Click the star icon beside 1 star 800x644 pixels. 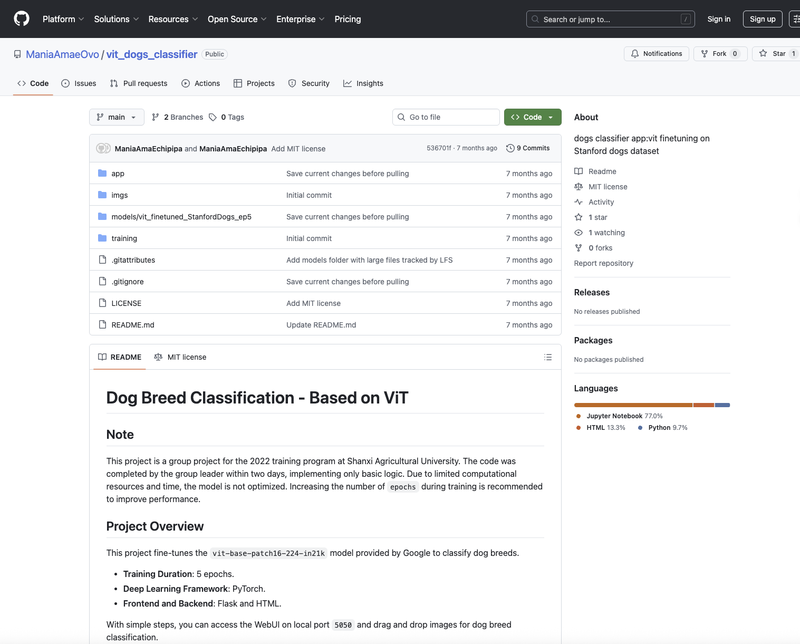point(579,217)
